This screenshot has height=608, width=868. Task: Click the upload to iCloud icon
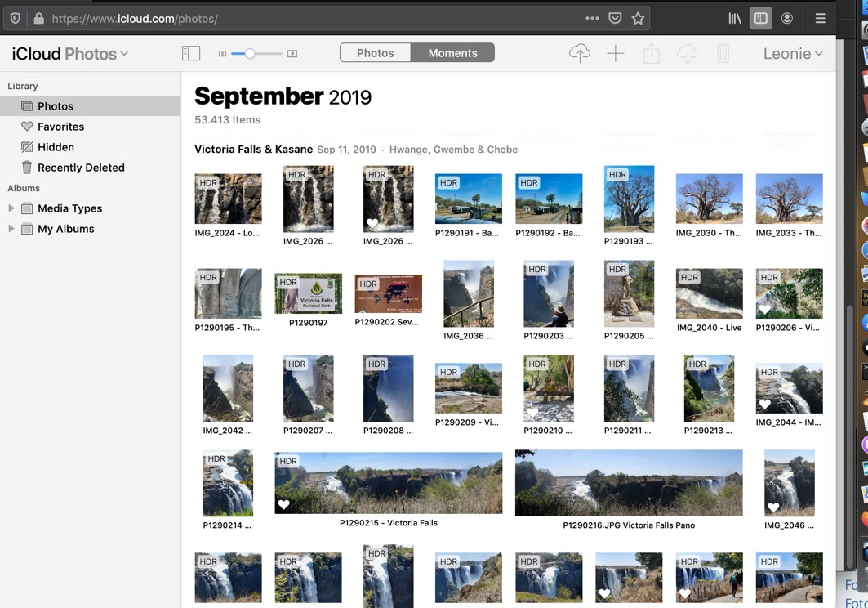coord(579,54)
